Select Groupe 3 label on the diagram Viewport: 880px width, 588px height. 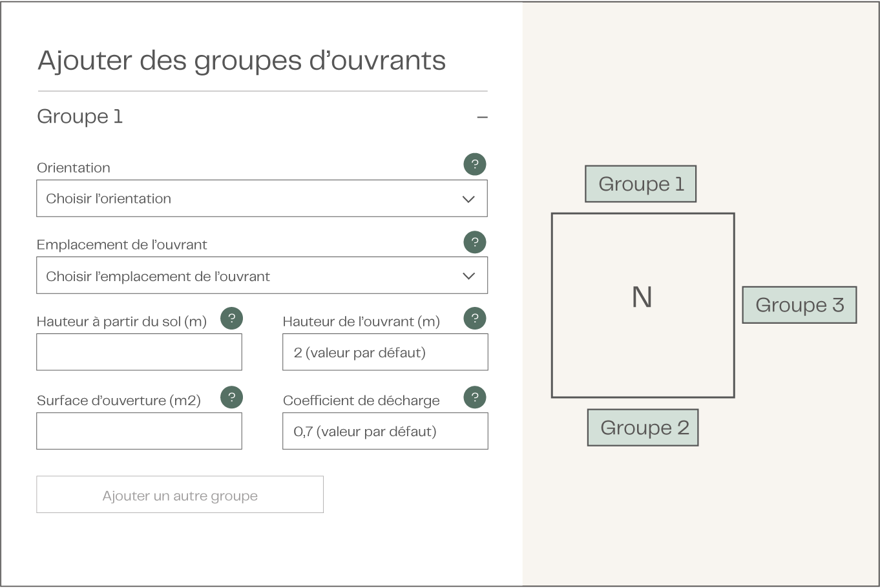[x=799, y=305]
